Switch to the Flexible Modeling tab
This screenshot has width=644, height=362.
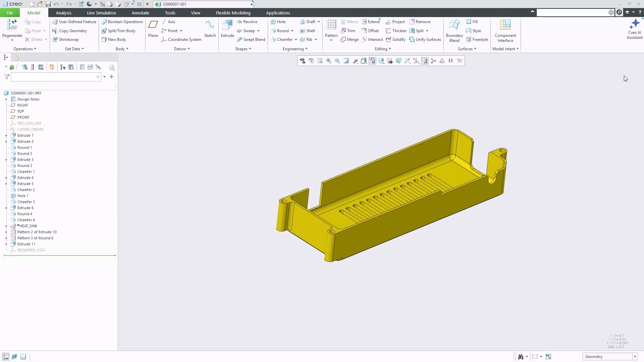pos(233,13)
